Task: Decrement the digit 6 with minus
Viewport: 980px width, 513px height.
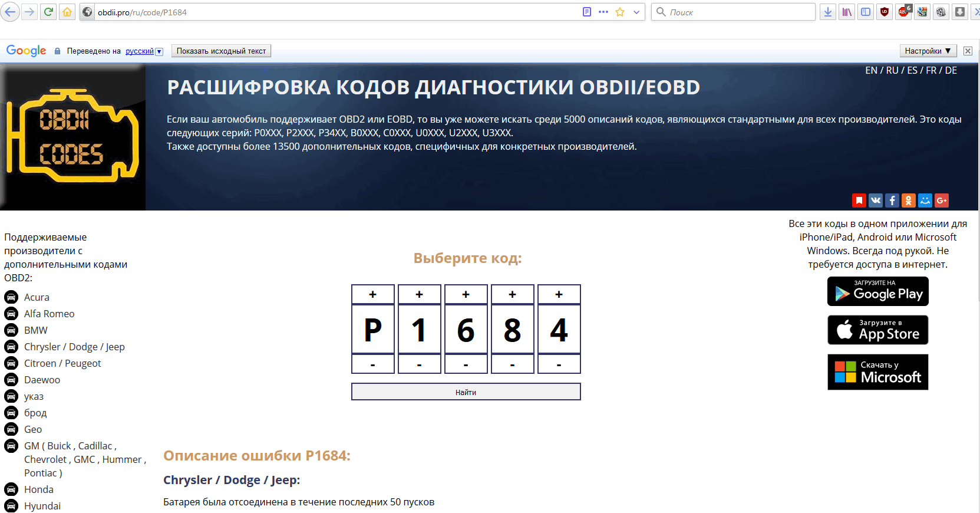Action: click(x=466, y=364)
